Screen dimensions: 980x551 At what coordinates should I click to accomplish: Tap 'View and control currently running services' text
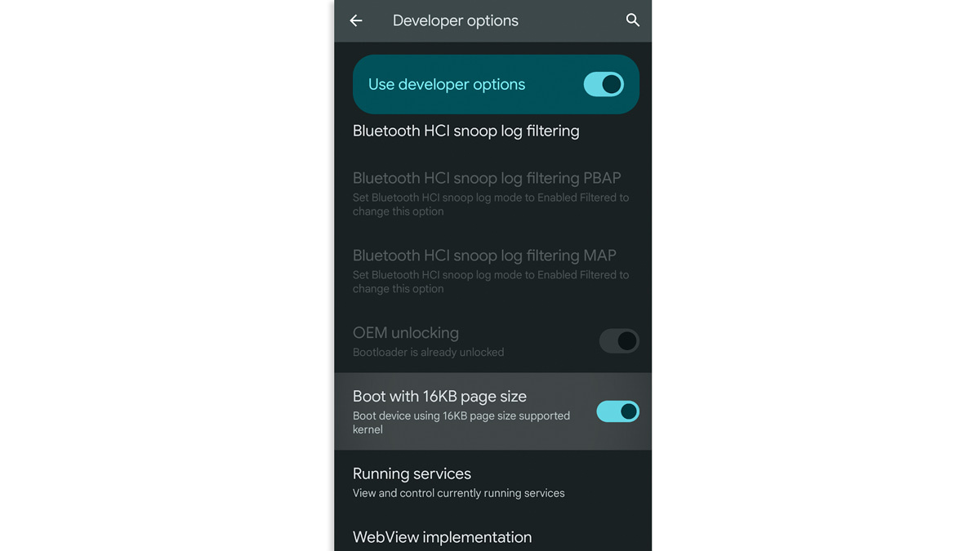click(x=458, y=493)
